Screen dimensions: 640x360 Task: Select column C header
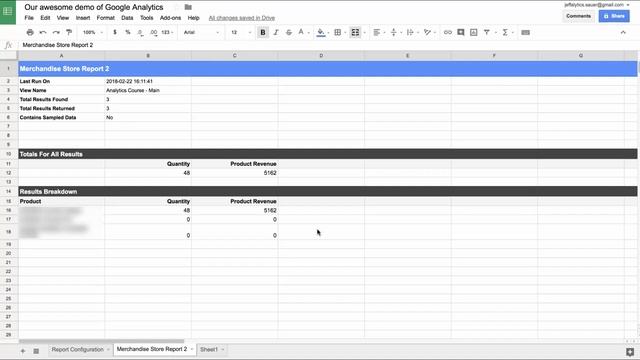click(234, 56)
